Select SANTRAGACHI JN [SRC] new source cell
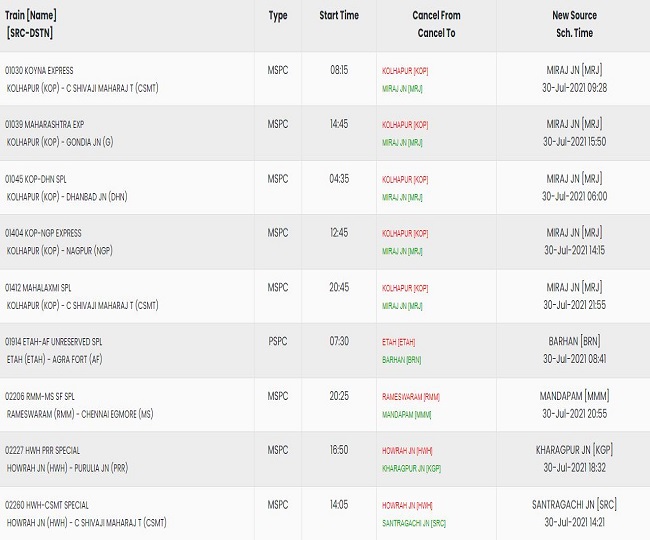Viewport: 650px width, 540px height. [574, 504]
